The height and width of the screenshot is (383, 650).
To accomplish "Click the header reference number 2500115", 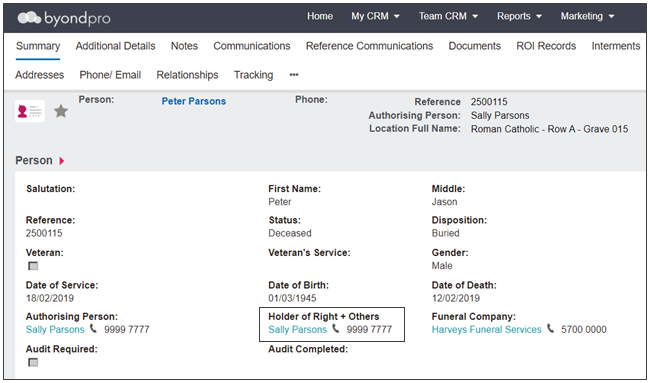I will point(489,102).
